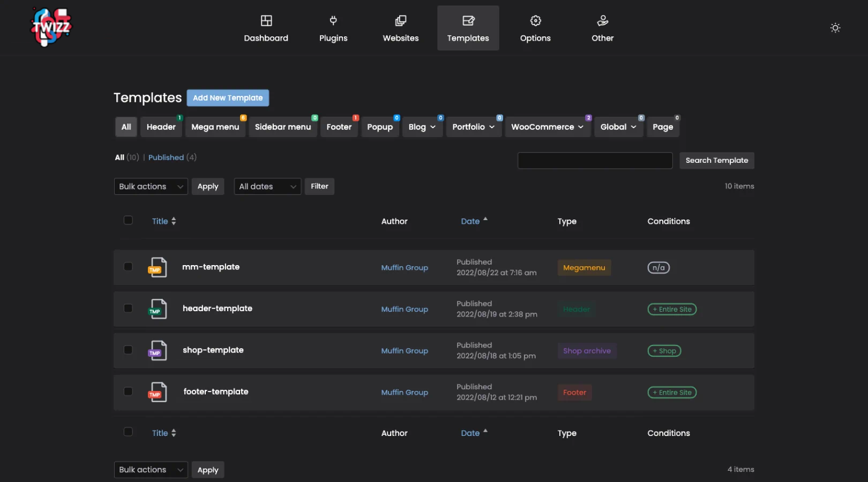This screenshot has width=868, height=482.
Task: Toggle light mode with sun icon
Action: point(835,28)
